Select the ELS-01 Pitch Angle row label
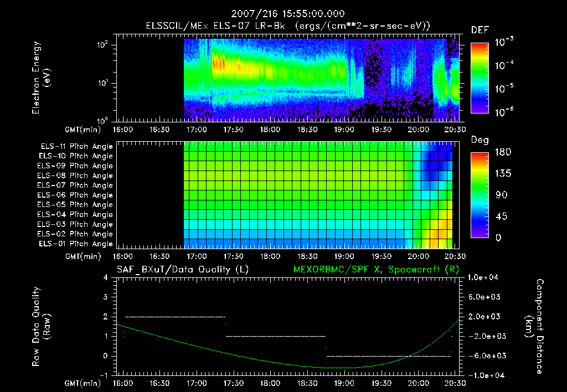Viewport: 567px width, 392px height. click(76, 244)
